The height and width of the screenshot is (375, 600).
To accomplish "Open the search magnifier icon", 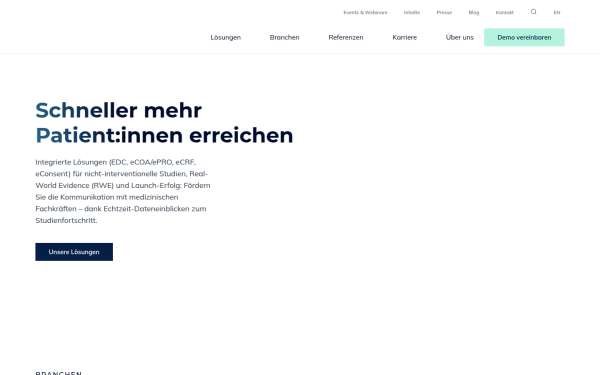I will (x=533, y=12).
